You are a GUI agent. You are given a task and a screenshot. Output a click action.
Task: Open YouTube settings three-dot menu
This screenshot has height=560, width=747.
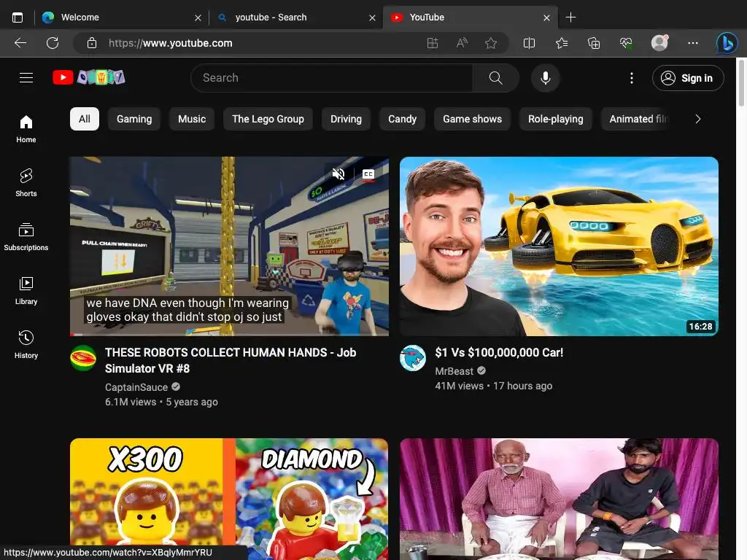(x=632, y=78)
